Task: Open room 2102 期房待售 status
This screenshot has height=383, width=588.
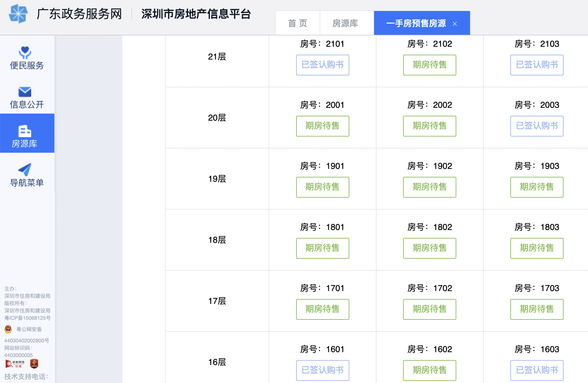Action: (429, 65)
